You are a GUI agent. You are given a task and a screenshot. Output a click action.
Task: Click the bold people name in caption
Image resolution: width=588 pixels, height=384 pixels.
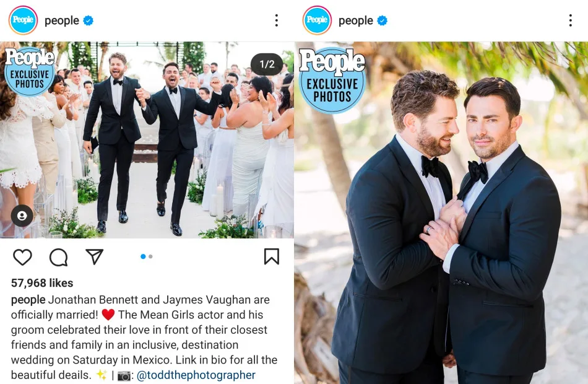point(28,300)
